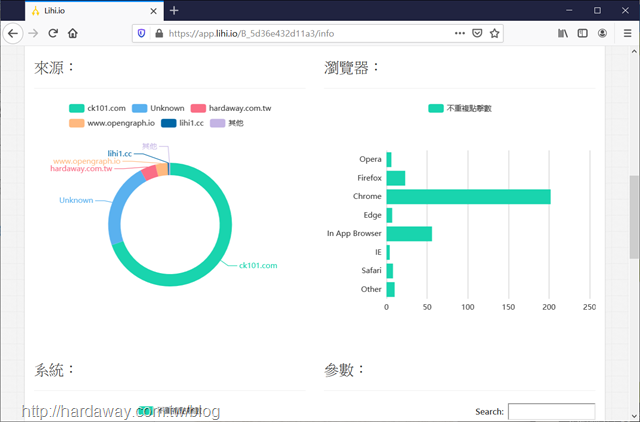Click the www.opengraph.io orange donut segment

click(162, 169)
